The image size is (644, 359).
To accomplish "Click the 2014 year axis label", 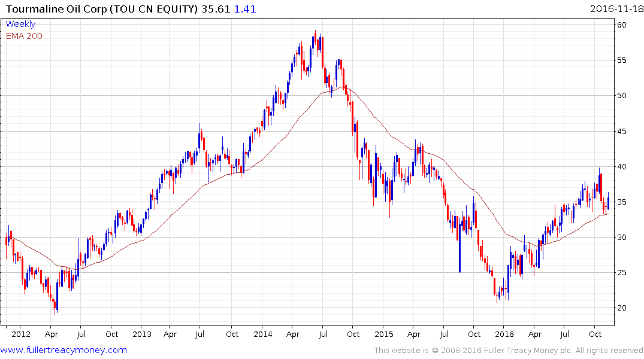I will point(263,334).
